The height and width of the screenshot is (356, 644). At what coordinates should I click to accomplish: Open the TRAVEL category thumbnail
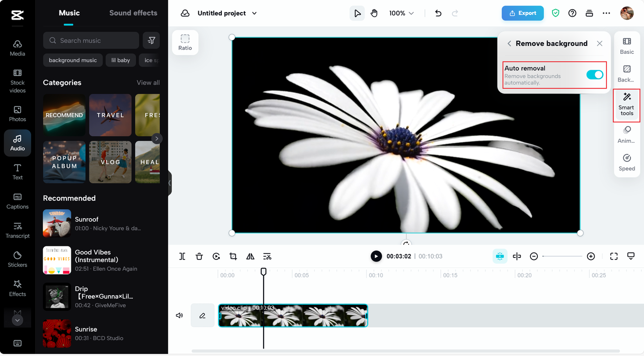(x=110, y=115)
